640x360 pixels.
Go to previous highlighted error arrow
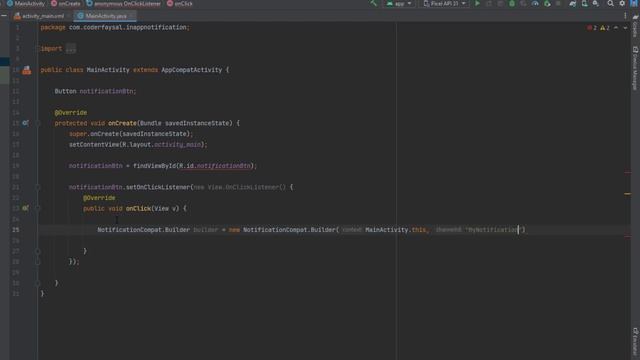616,28
